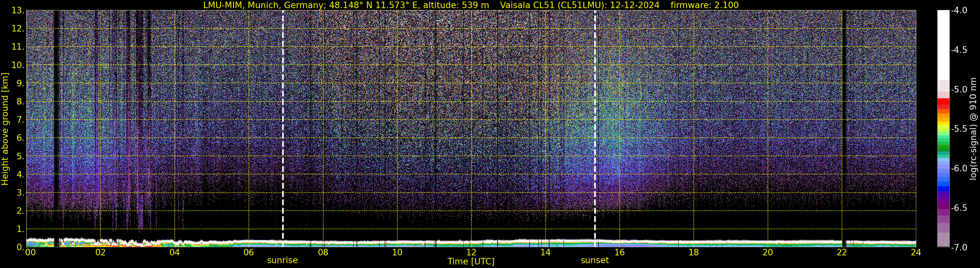
Task: Click the time-axis tick label "06"
Action: (x=249, y=252)
